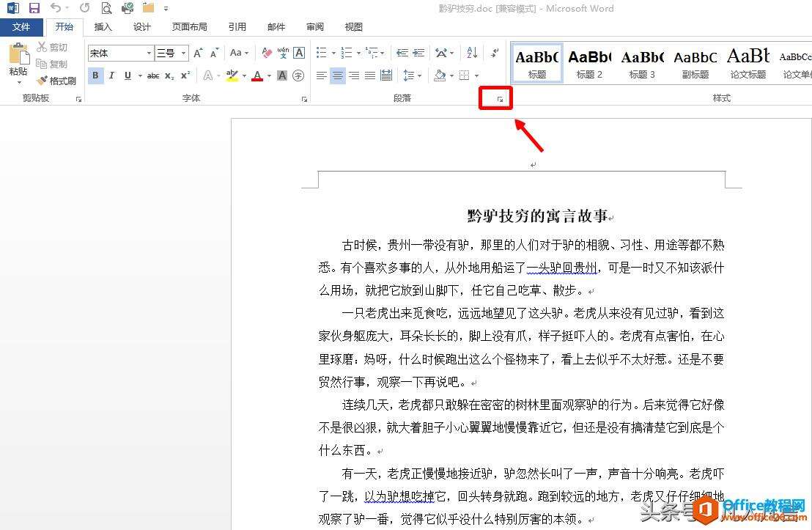The width and height of the screenshot is (812, 530).
Task: Toggle subscript formatting
Action: coord(169,76)
